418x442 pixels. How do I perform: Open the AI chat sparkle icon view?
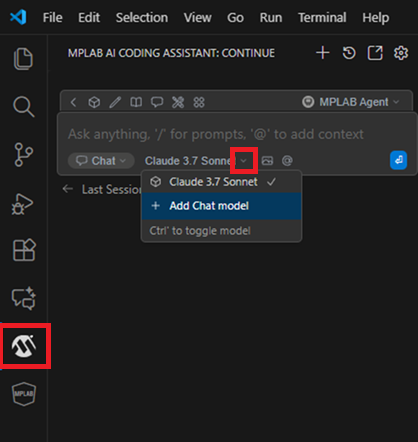tap(23, 298)
